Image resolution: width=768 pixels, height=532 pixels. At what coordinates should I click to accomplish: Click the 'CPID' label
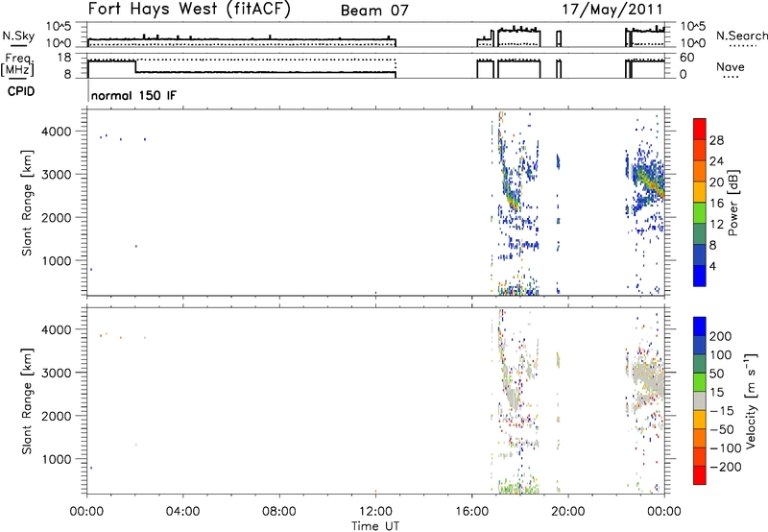[x=21, y=91]
